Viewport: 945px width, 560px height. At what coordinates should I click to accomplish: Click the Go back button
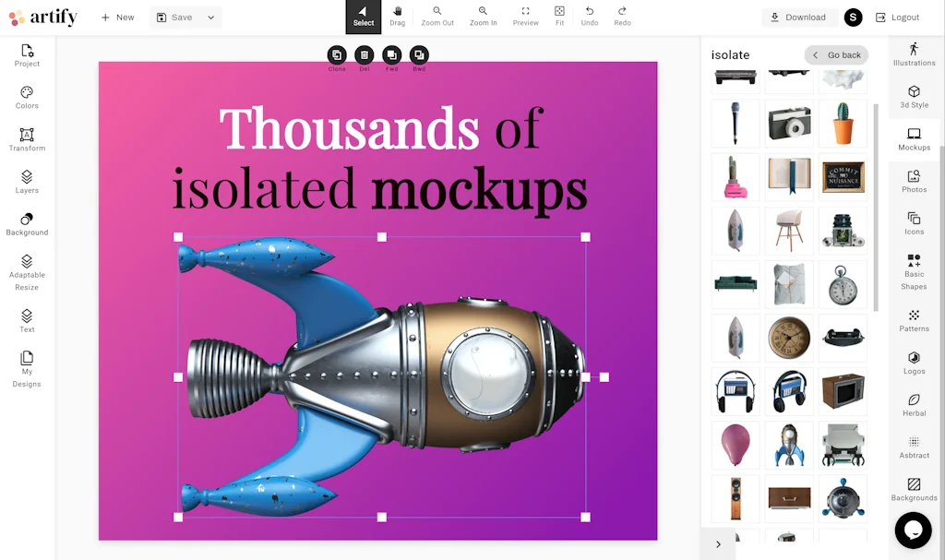point(836,55)
